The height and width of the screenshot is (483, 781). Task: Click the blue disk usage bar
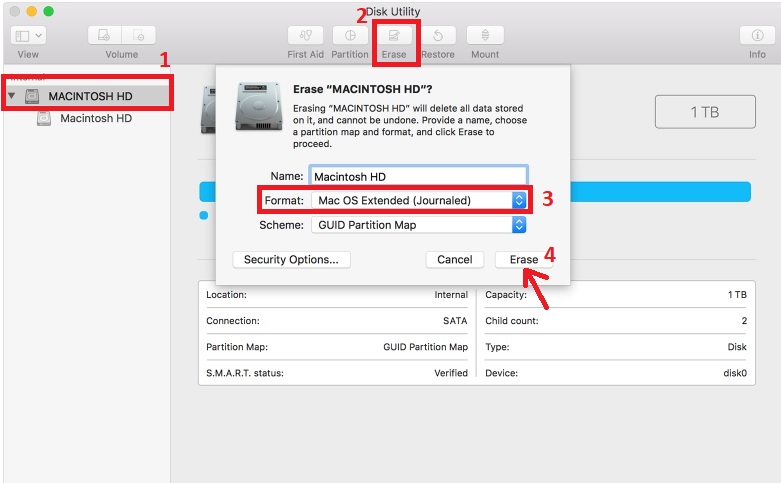660,192
